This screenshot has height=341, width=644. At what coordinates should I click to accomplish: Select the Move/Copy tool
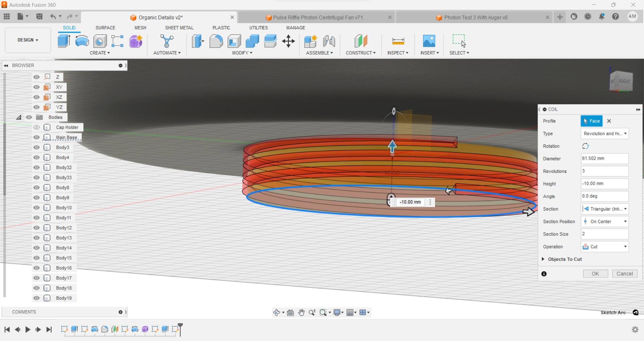[x=288, y=41]
